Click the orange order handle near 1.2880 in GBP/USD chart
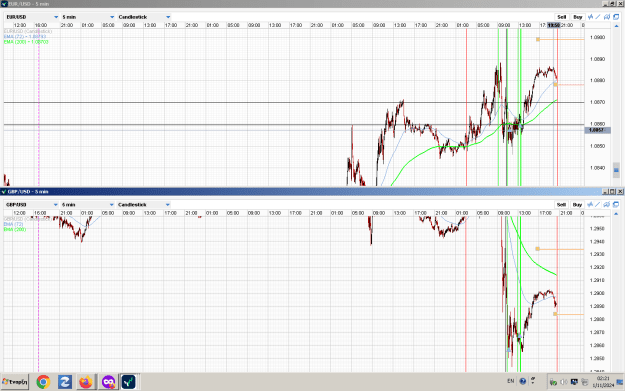This screenshot has width=625, height=391. [555, 314]
